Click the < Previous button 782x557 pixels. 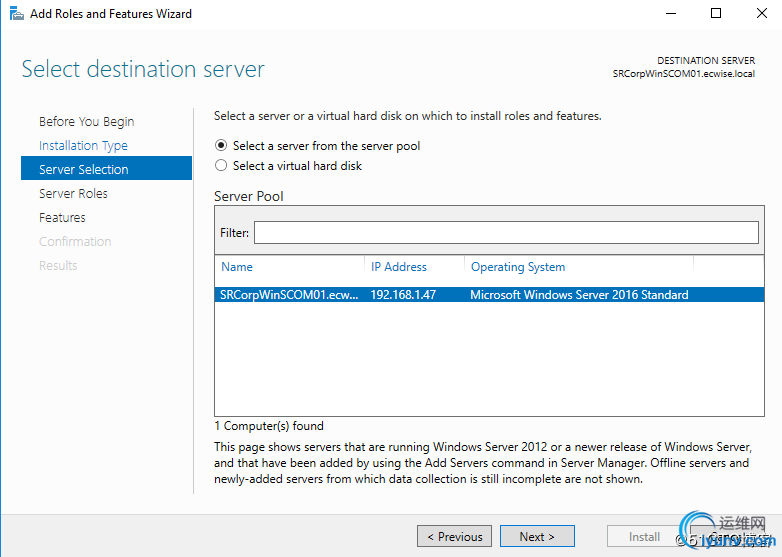pos(454,536)
